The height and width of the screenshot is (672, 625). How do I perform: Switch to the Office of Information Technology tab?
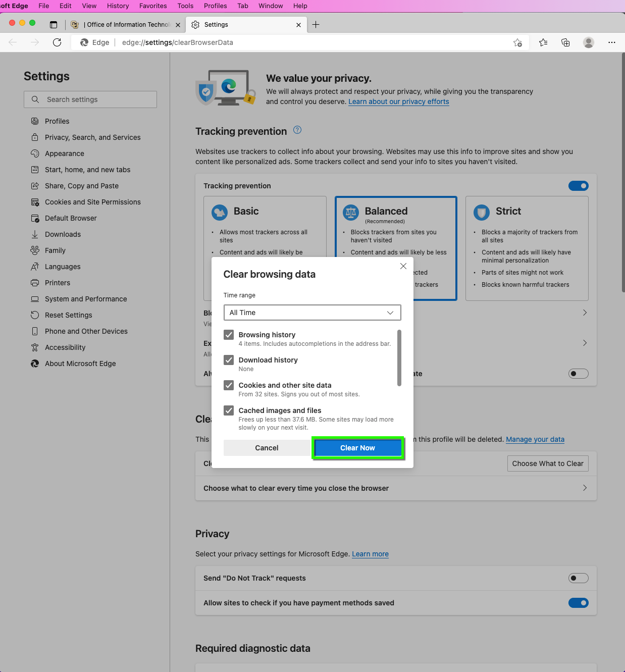coord(125,24)
